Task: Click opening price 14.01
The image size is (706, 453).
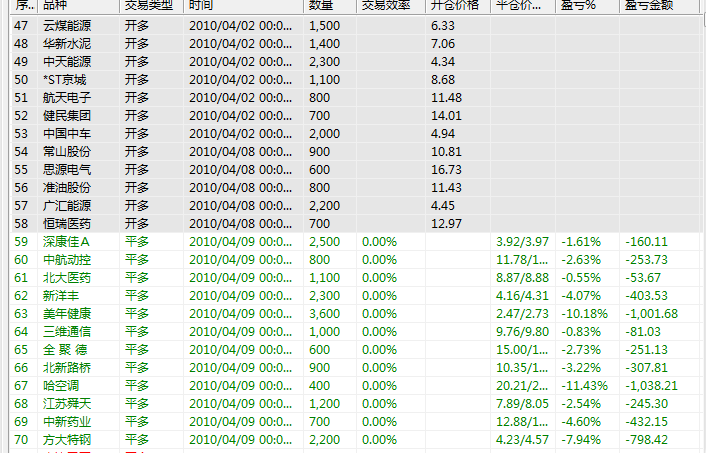Action: 446,116
